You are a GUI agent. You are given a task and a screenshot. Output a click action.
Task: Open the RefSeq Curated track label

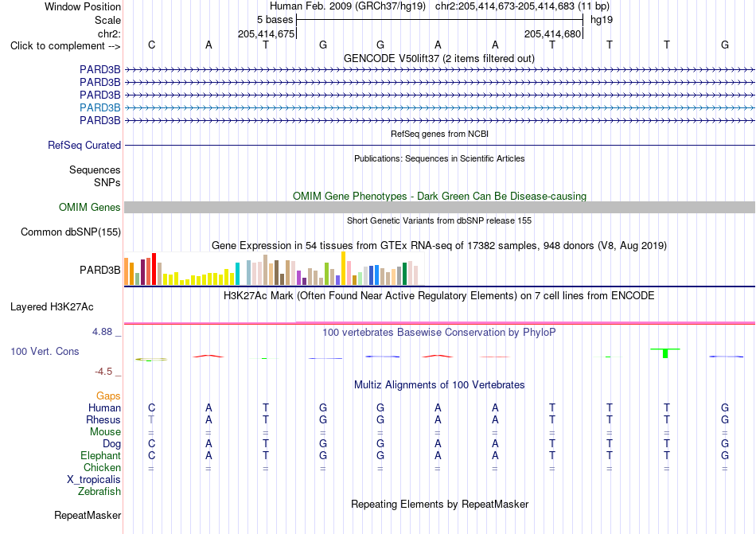[x=84, y=145]
